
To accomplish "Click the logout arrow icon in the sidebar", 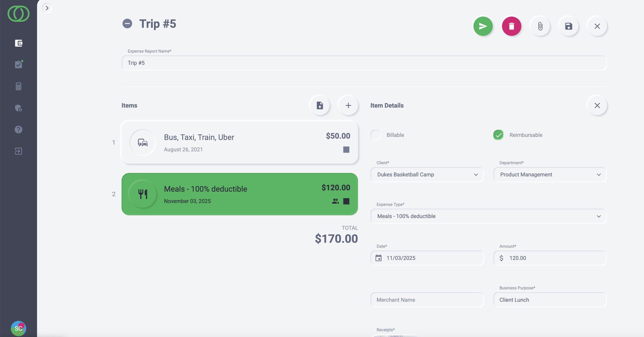I will pyautogui.click(x=19, y=151).
